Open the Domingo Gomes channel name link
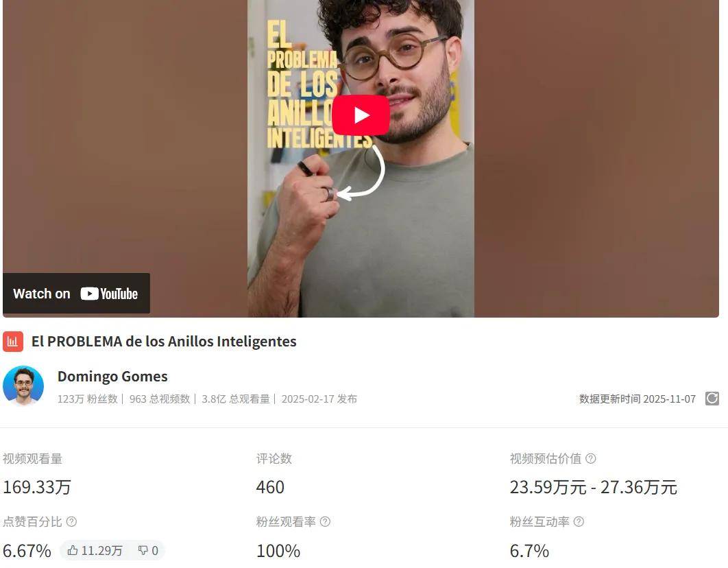 (112, 376)
